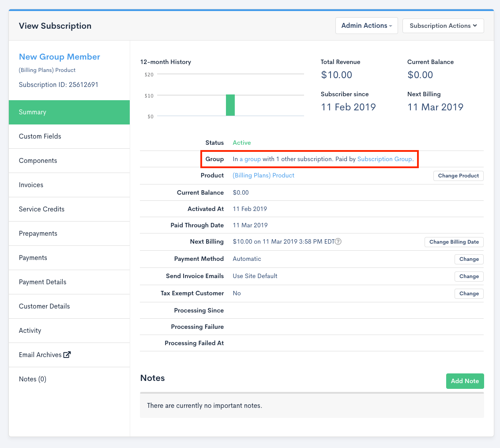Click the green bar in 12-month History chart

pyautogui.click(x=230, y=105)
